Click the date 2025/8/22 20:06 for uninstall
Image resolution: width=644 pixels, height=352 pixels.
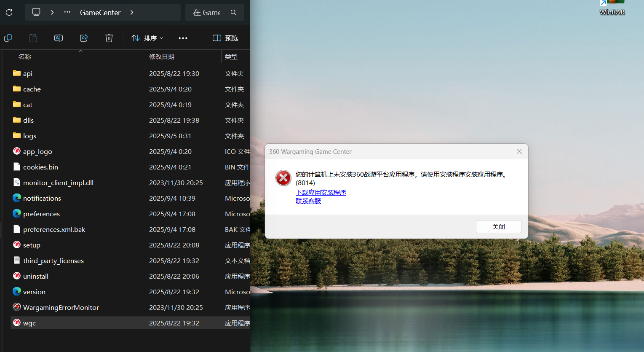coord(174,276)
